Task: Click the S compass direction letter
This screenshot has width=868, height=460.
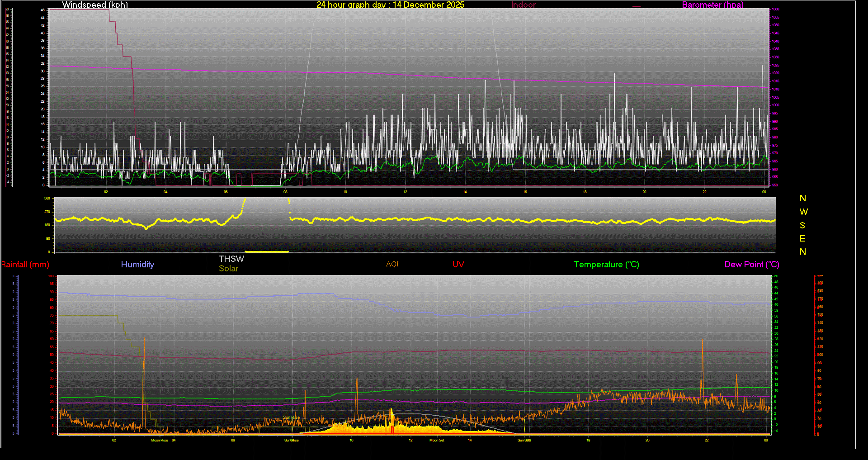Action: (x=802, y=225)
